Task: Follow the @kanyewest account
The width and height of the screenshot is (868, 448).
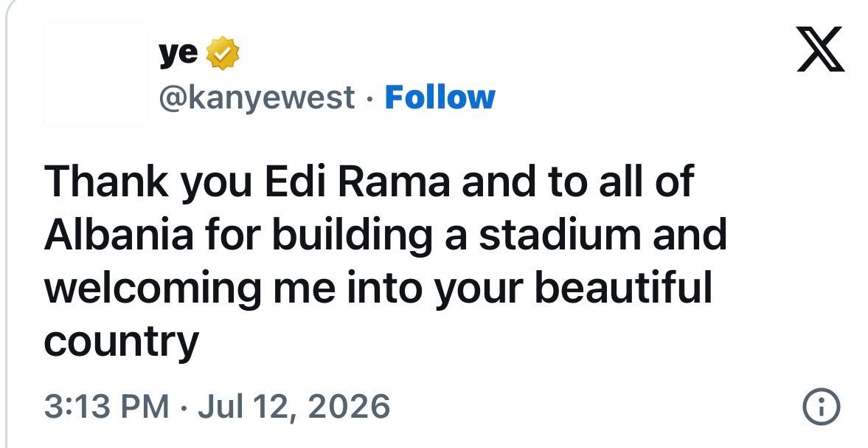Action: pyautogui.click(x=440, y=97)
